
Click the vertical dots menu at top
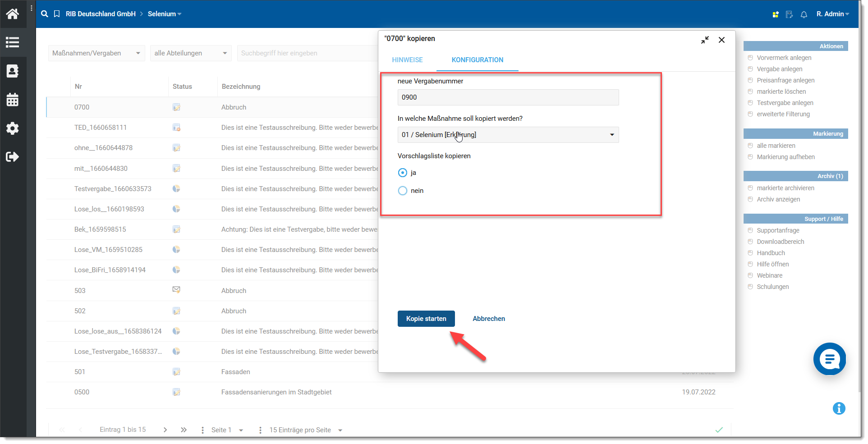click(31, 8)
